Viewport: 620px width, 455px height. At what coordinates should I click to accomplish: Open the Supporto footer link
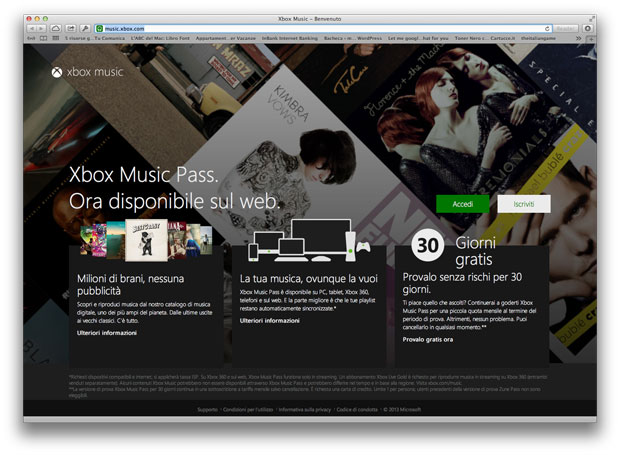point(207,410)
